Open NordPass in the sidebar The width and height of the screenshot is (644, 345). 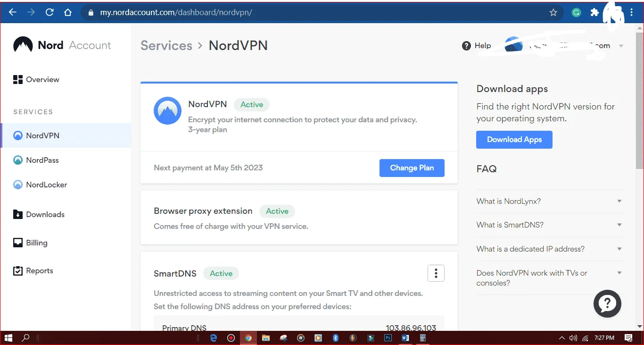(36, 160)
